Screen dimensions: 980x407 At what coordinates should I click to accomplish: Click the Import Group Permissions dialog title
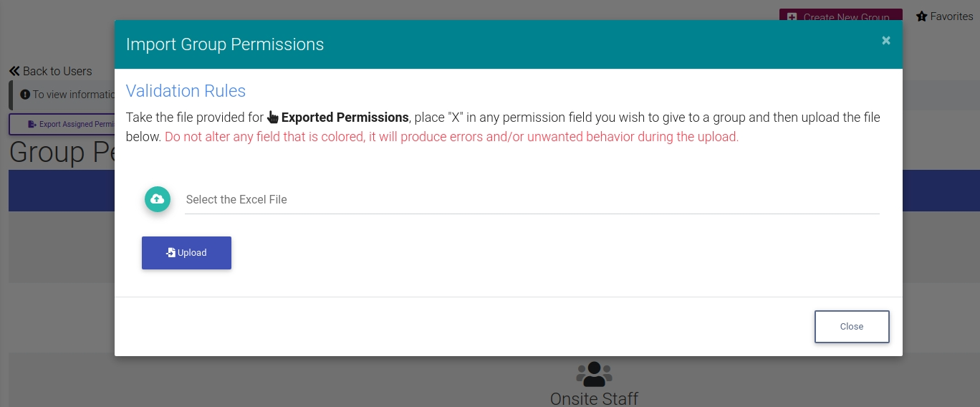[x=225, y=44]
